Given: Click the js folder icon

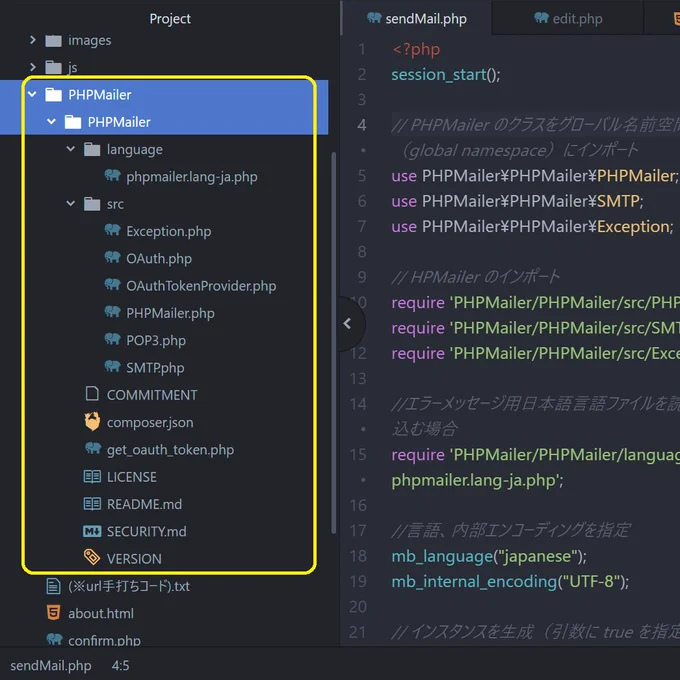Looking at the screenshot, I should point(53,68).
